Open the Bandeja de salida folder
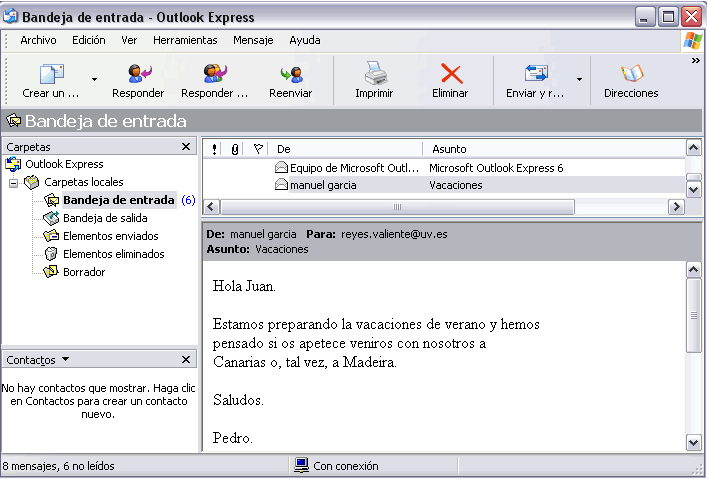 tap(105, 218)
